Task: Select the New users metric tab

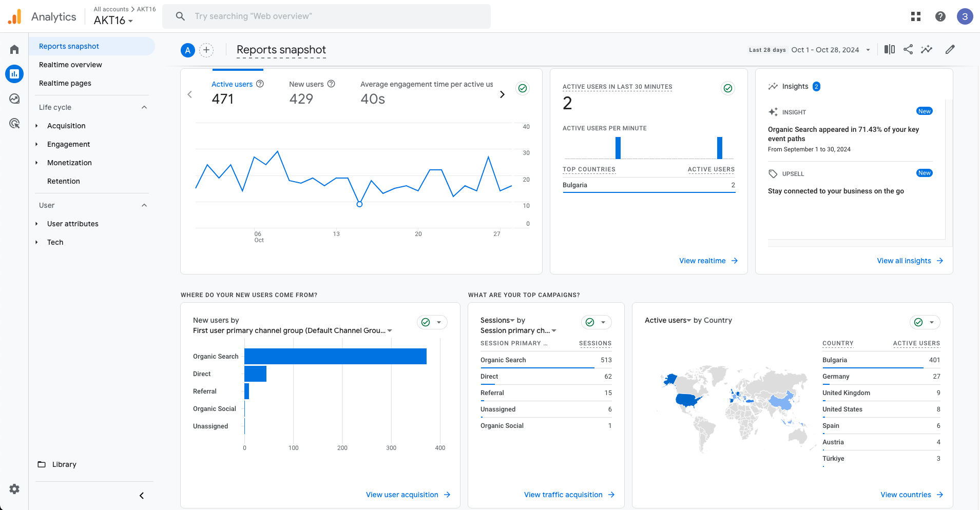Action: click(x=312, y=92)
